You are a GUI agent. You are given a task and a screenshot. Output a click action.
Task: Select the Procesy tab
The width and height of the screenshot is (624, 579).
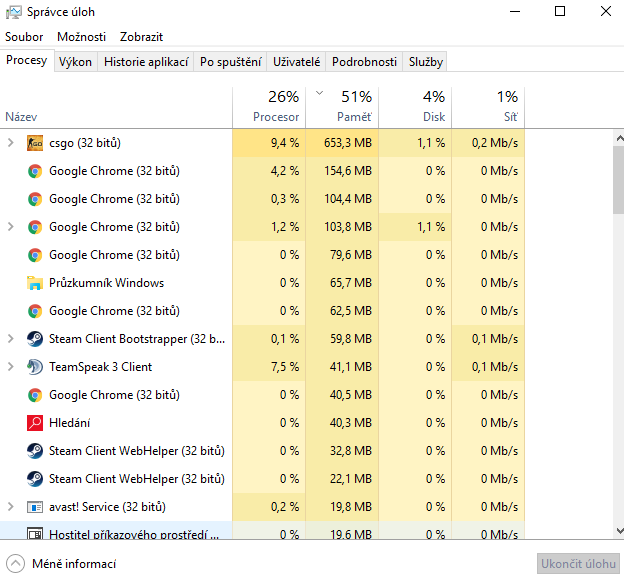point(27,60)
